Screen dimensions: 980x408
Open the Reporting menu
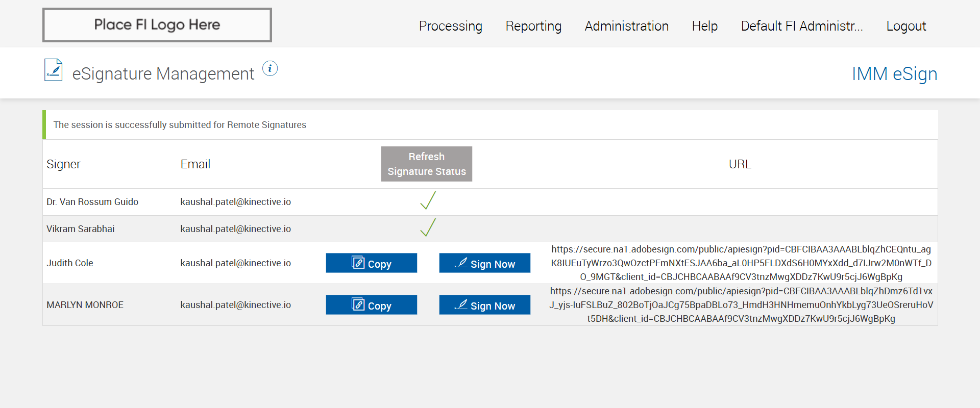tap(533, 26)
